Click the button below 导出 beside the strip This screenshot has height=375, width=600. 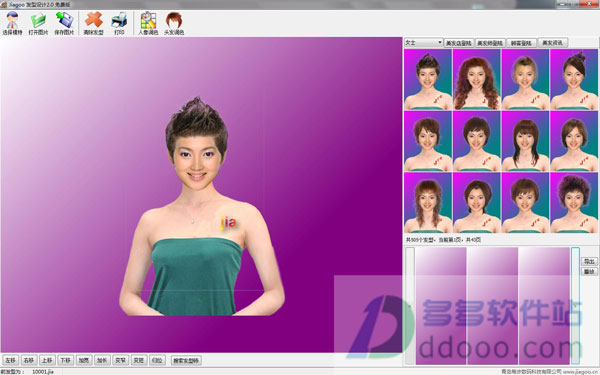589,271
